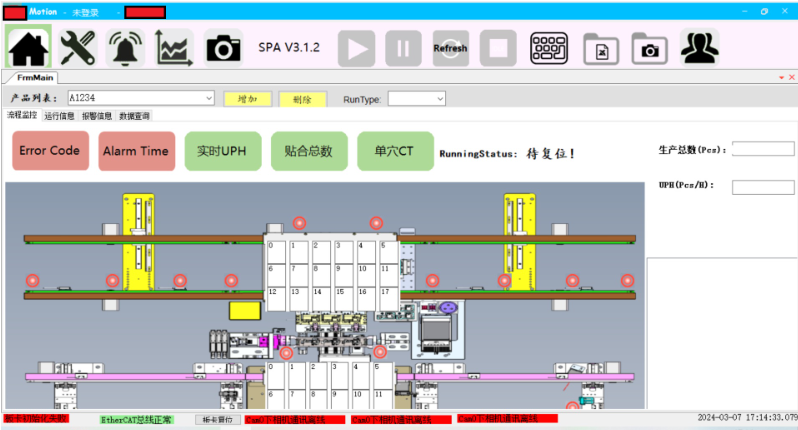Click the user accounts people icon

699,47
